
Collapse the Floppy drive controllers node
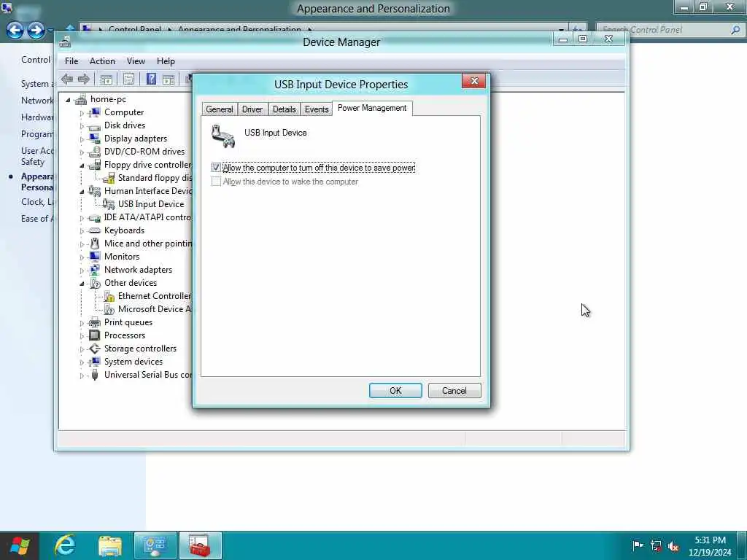tap(82, 166)
